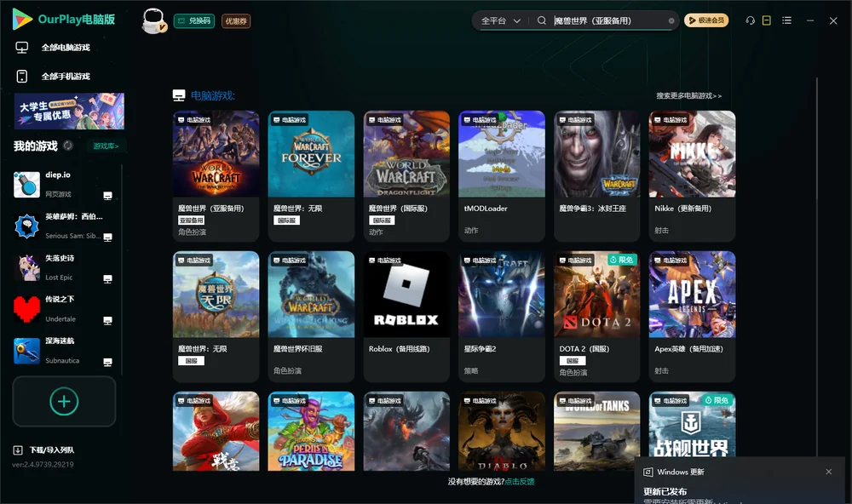Close the Windows 更新 notification
Screen dimensions: 852x504
coord(829,472)
